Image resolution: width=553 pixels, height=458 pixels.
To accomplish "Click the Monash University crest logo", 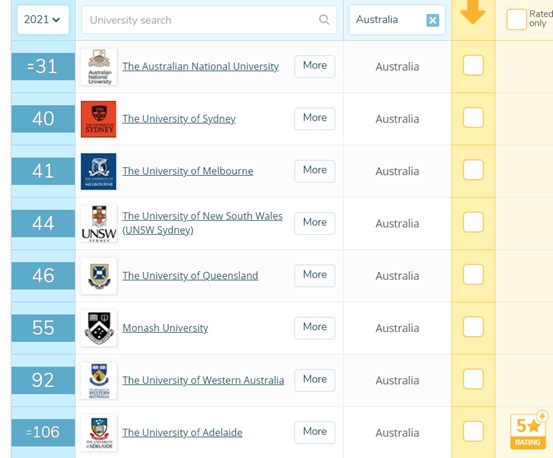I will pyautogui.click(x=99, y=328).
